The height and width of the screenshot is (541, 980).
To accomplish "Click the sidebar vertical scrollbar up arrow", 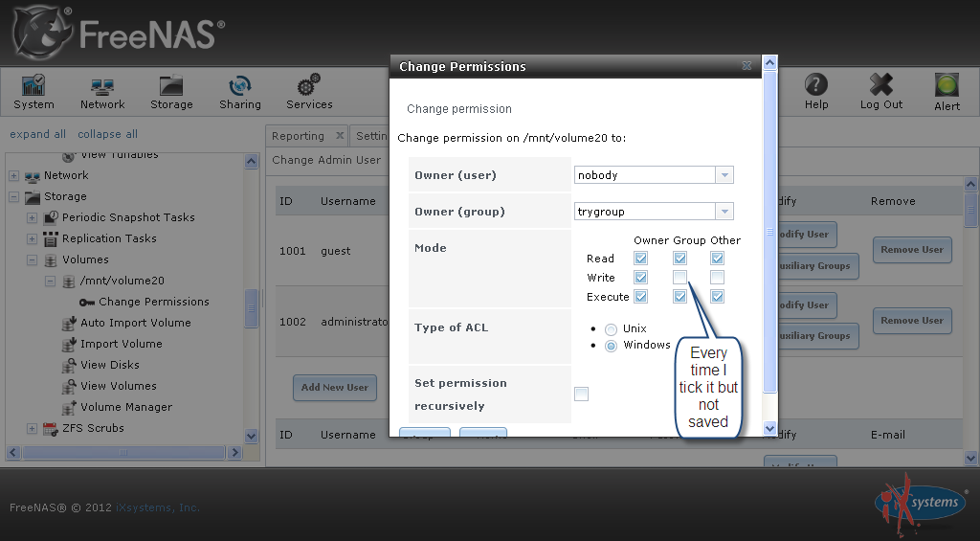I will coord(252,162).
